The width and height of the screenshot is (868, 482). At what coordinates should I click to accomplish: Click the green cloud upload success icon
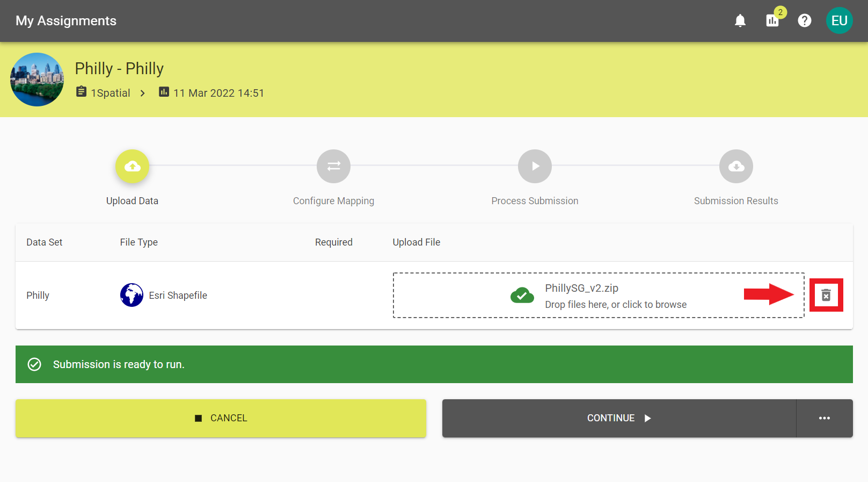point(522,295)
